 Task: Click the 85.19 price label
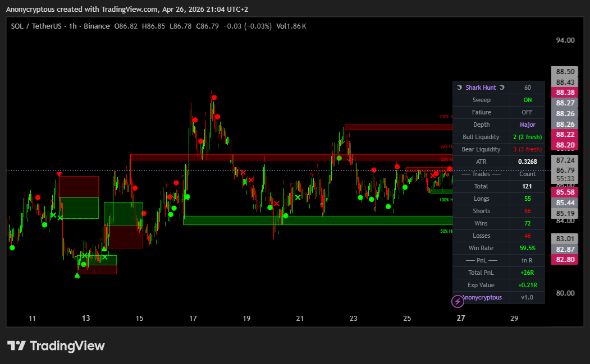pyautogui.click(x=565, y=214)
